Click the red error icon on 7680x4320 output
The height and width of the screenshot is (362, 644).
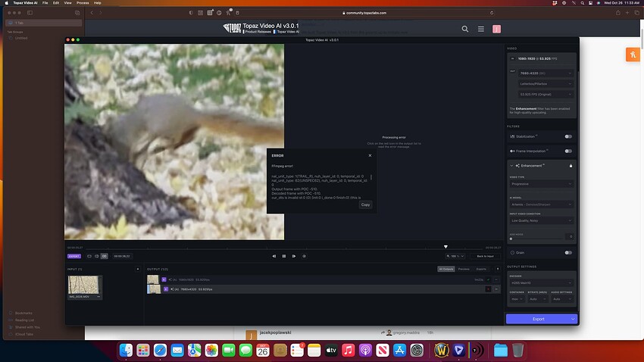pos(489,289)
